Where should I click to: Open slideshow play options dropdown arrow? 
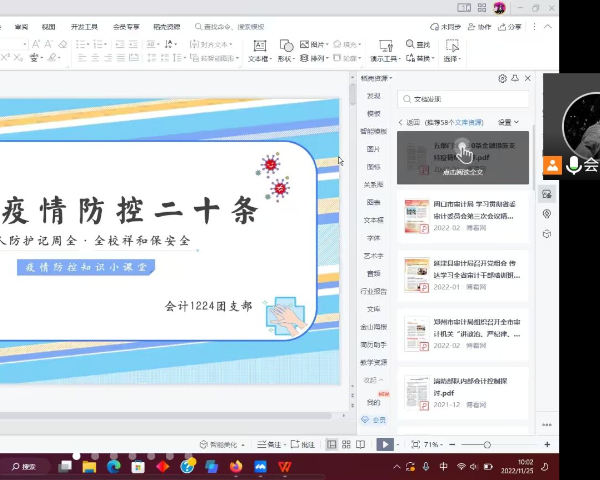[398, 445]
